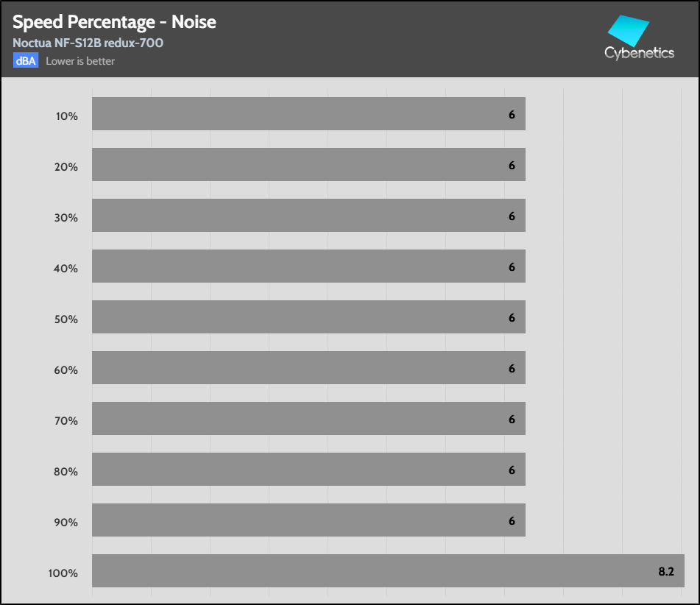This screenshot has height=605, width=700.
Task: Click the value 6 on the 10% bar
Action: [x=512, y=115]
